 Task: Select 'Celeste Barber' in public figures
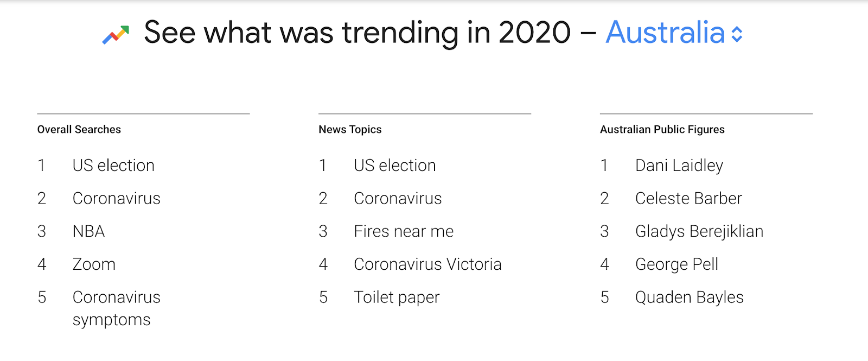688,199
